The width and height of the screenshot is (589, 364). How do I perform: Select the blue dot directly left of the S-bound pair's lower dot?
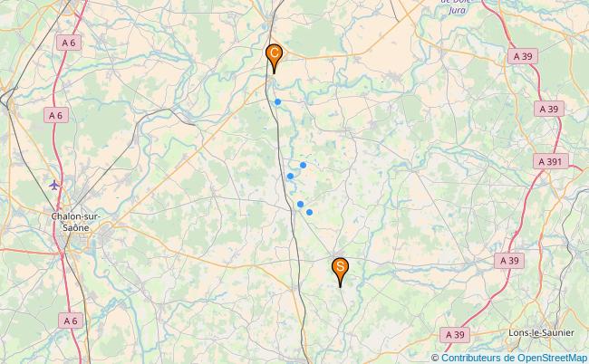coord(300,204)
